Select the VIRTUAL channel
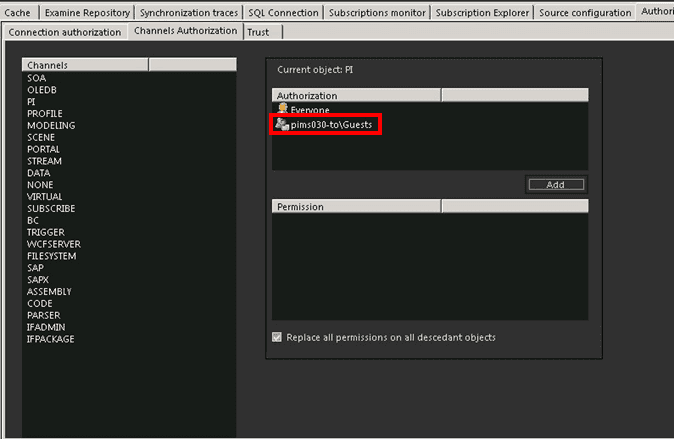 coord(44,196)
